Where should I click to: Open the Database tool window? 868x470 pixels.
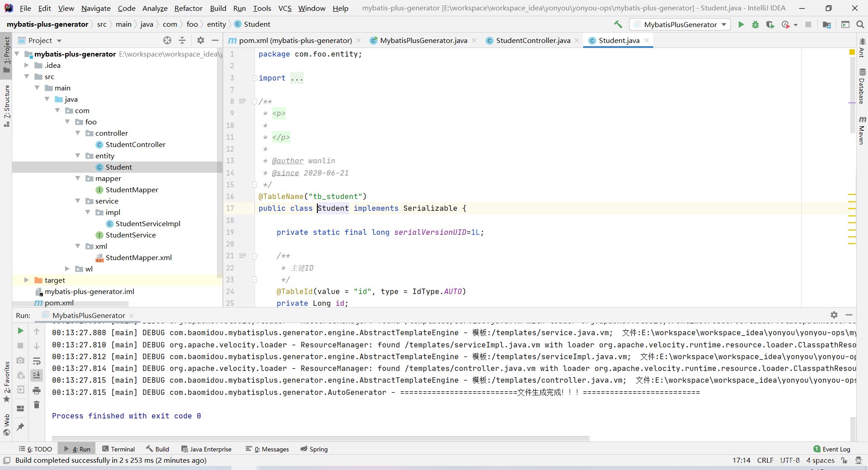click(862, 86)
